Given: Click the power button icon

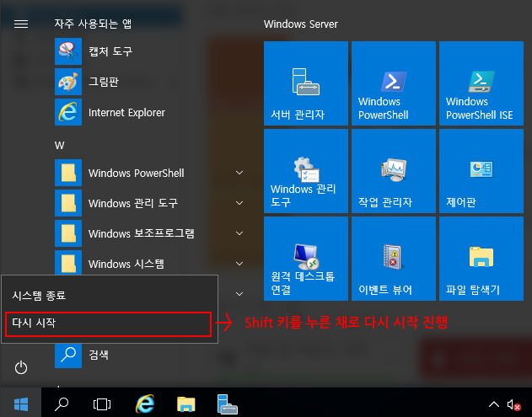Looking at the screenshot, I should [x=21, y=367].
